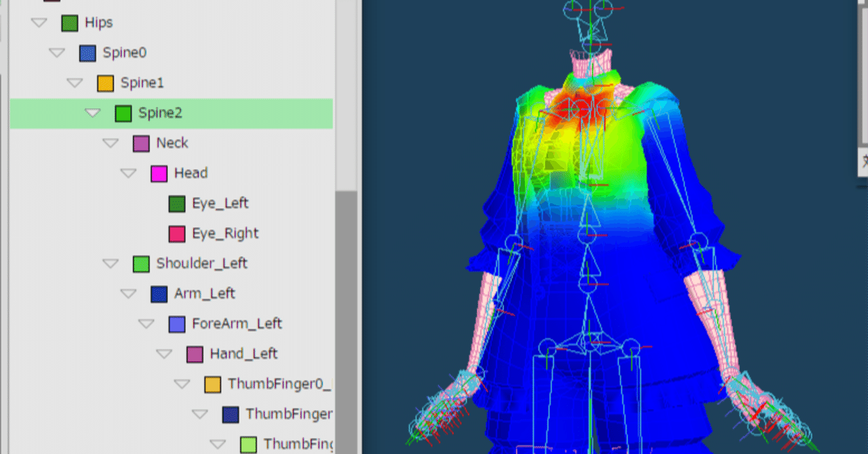Screen dimensions: 868x454
Task: Click the orange Spine1 bone icon
Action: point(105,83)
